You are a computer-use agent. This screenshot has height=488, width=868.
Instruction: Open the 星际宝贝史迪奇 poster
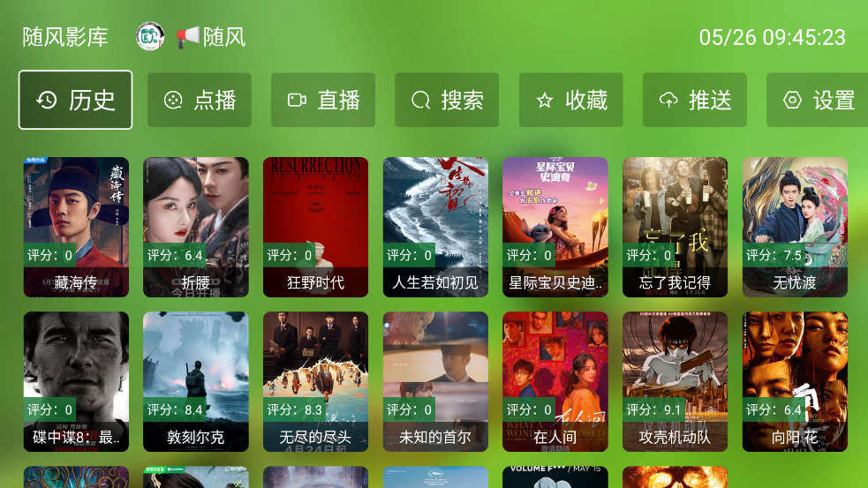pyautogui.click(x=555, y=227)
